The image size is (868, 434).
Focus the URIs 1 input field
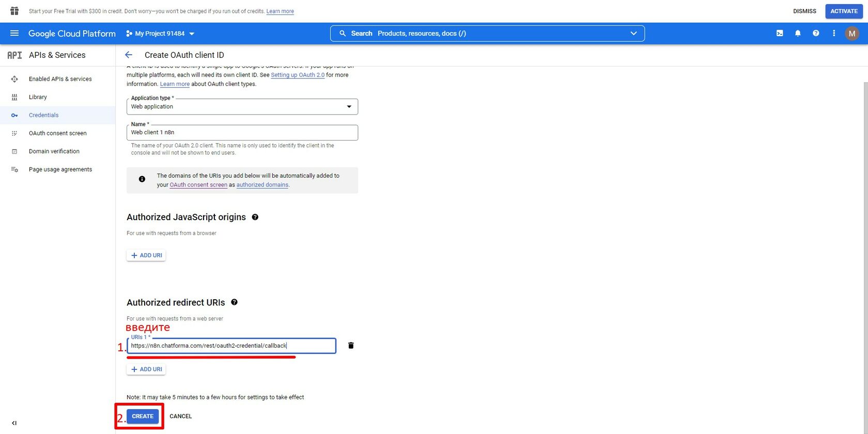(231, 346)
